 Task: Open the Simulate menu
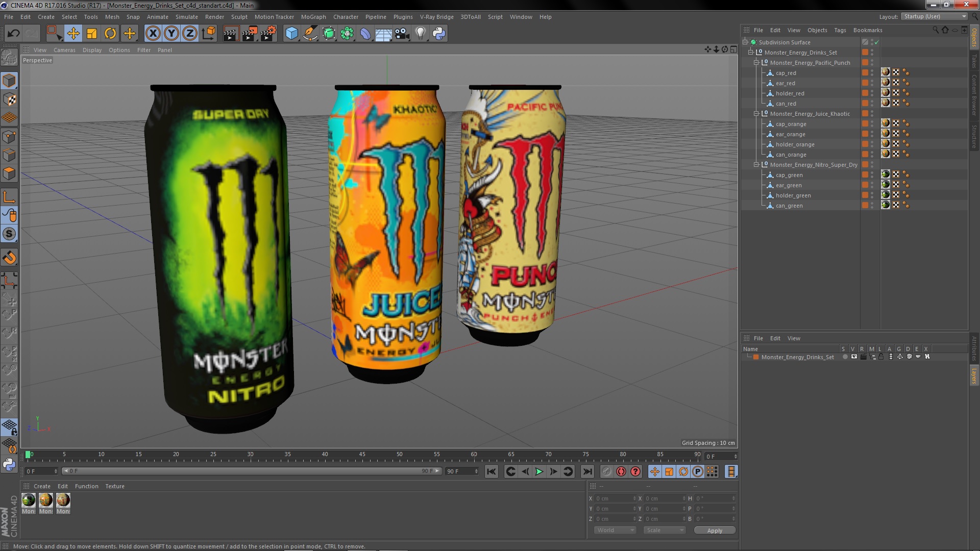pos(187,17)
